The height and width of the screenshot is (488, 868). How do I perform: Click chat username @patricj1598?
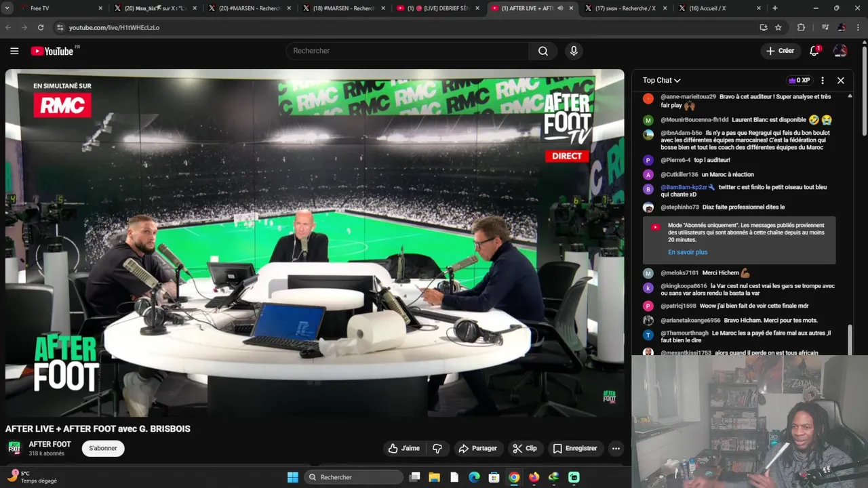679,306
